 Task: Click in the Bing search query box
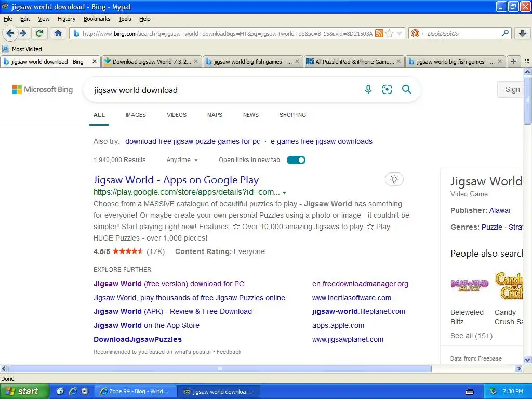(x=224, y=90)
